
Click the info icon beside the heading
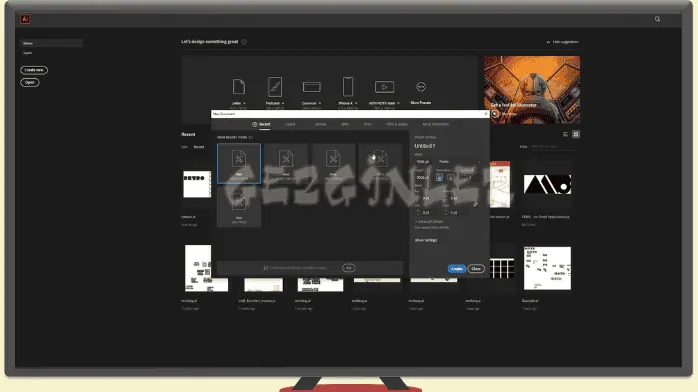click(x=243, y=42)
